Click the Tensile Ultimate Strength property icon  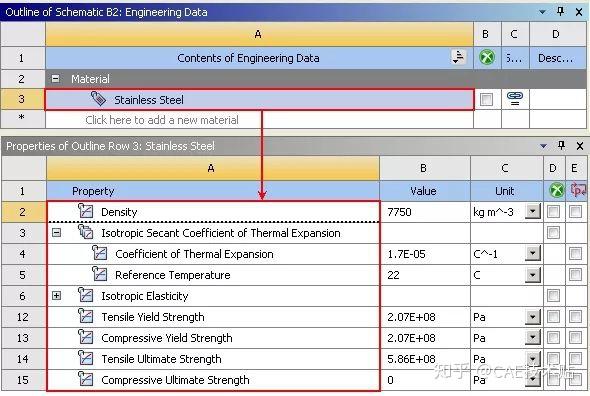pyautogui.click(x=85, y=358)
